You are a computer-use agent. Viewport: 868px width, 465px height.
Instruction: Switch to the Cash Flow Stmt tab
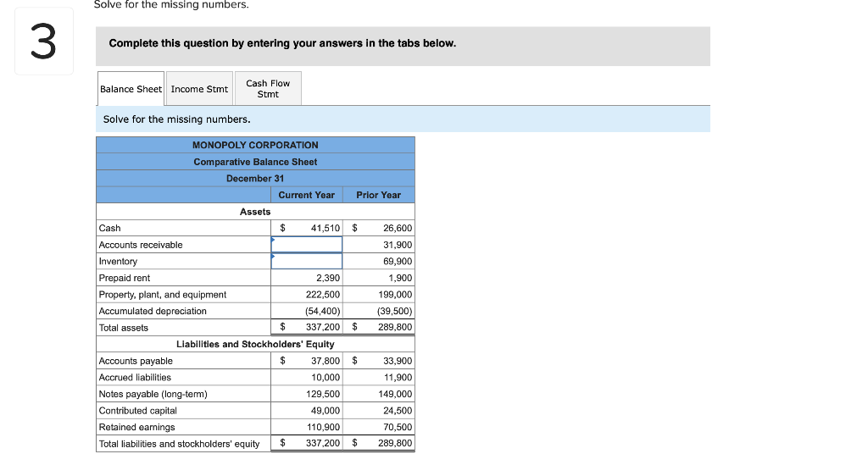(x=268, y=88)
